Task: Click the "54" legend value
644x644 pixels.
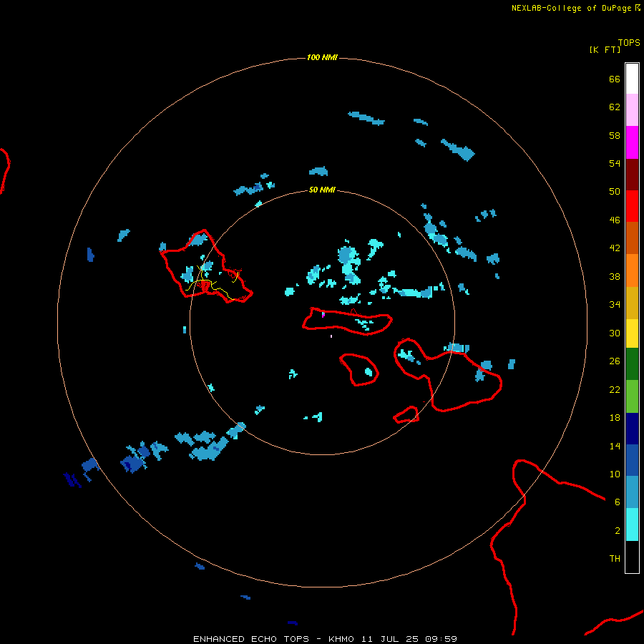Action: [615, 163]
